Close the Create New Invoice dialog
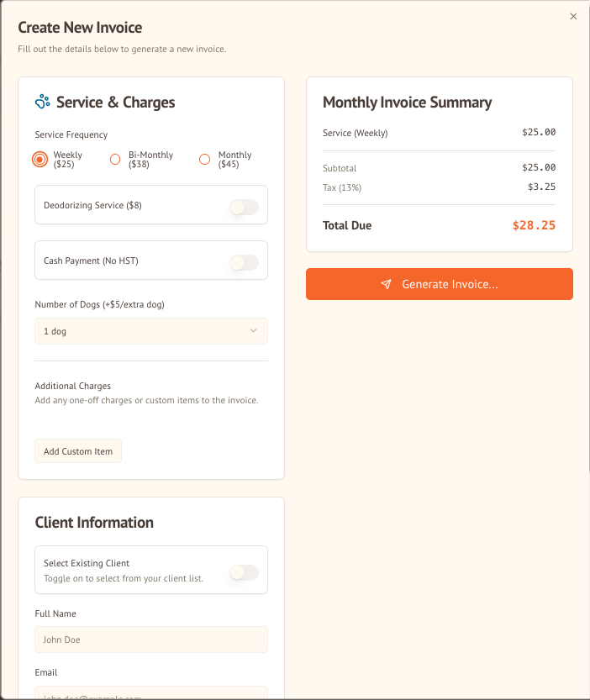The image size is (590, 700). pyautogui.click(x=573, y=16)
